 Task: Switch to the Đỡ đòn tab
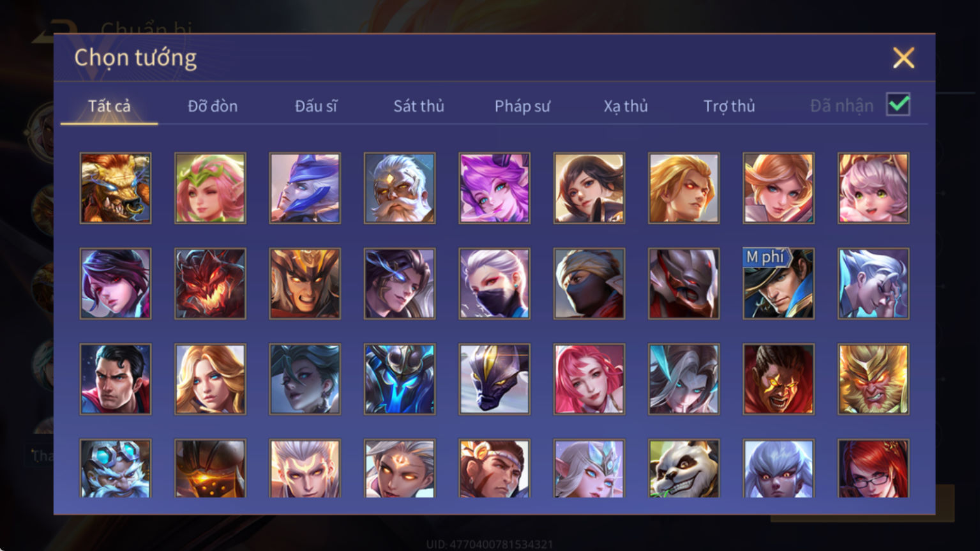[213, 106]
